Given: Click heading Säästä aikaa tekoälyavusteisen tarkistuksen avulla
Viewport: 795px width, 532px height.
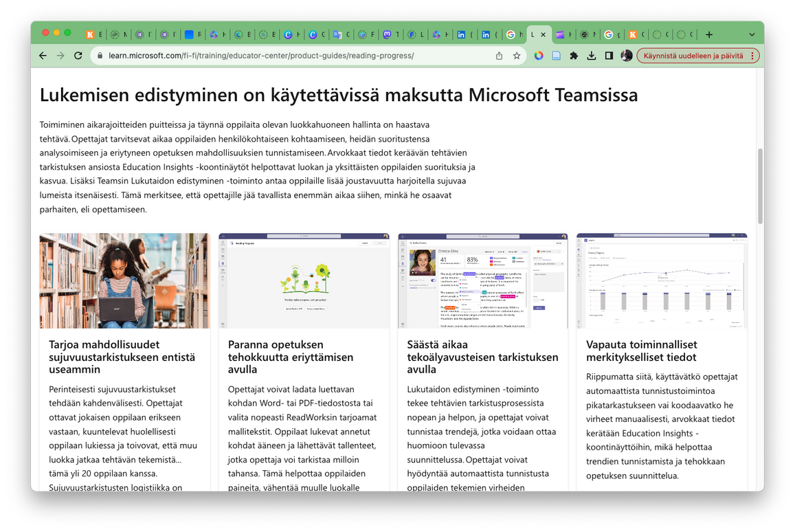Looking at the screenshot, I should (x=482, y=357).
